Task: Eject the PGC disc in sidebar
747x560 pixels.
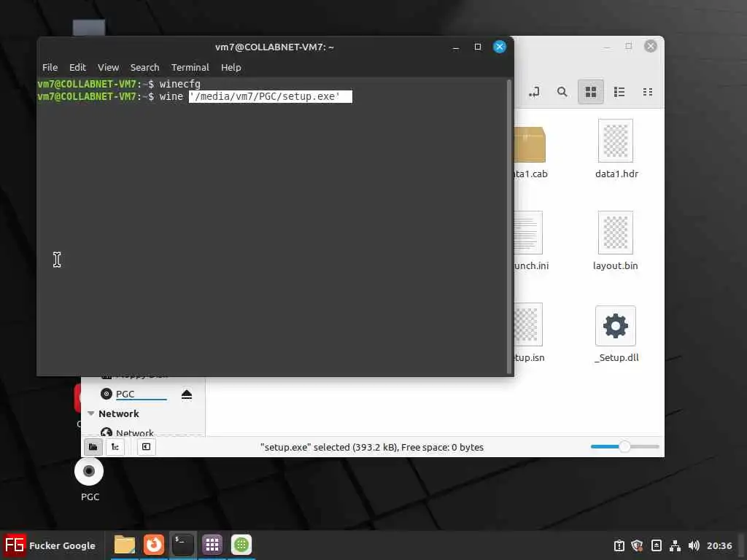Action: pyautogui.click(x=187, y=394)
